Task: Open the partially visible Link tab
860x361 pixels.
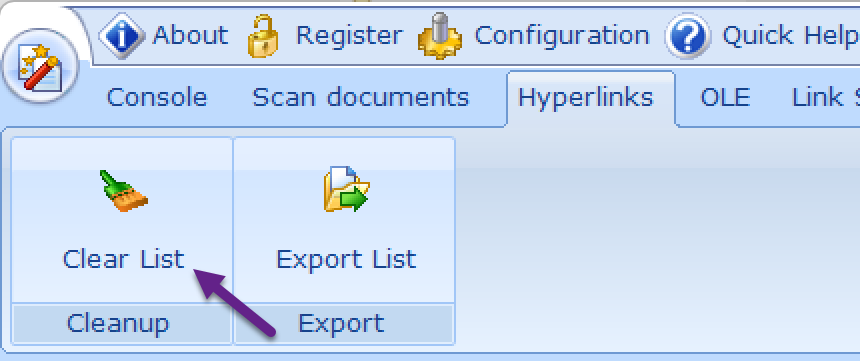Action: pos(826,98)
